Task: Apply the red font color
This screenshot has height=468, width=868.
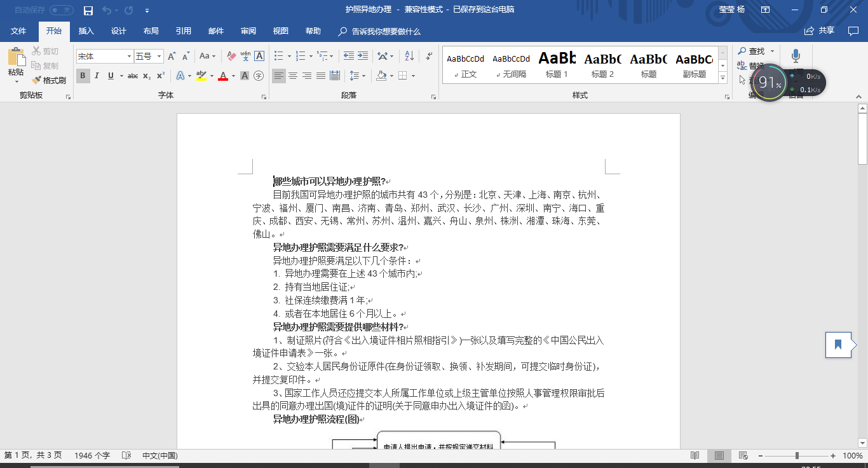Action: click(x=223, y=76)
